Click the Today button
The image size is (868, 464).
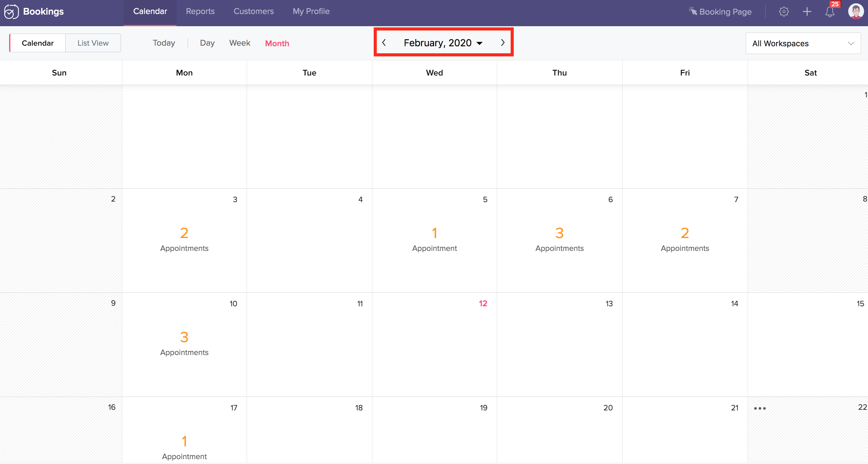click(x=164, y=43)
